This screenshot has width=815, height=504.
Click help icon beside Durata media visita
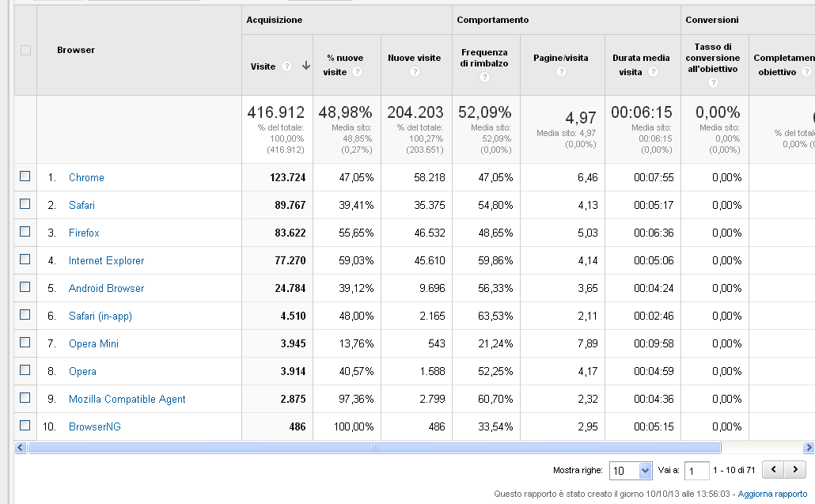point(654,72)
